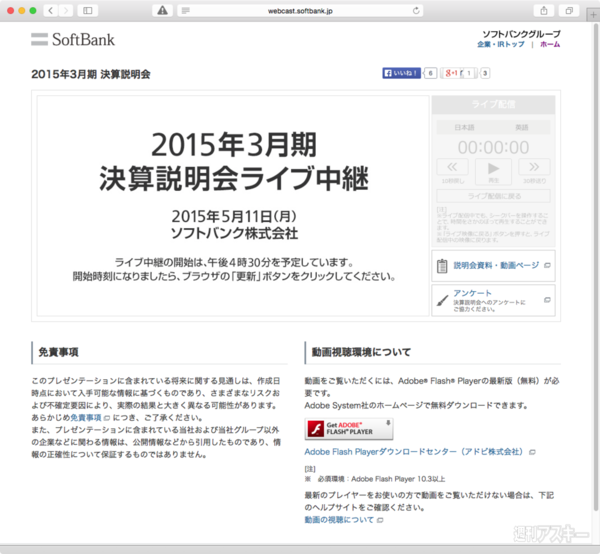Open Adobe Flash Playerダウンロードセンター link
600x554 pixels.
point(414,452)
